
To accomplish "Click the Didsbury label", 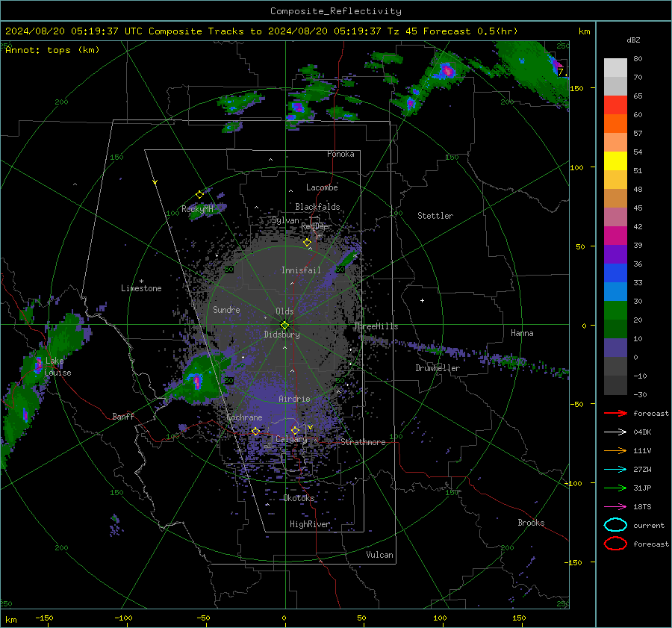I will point(282,335).
